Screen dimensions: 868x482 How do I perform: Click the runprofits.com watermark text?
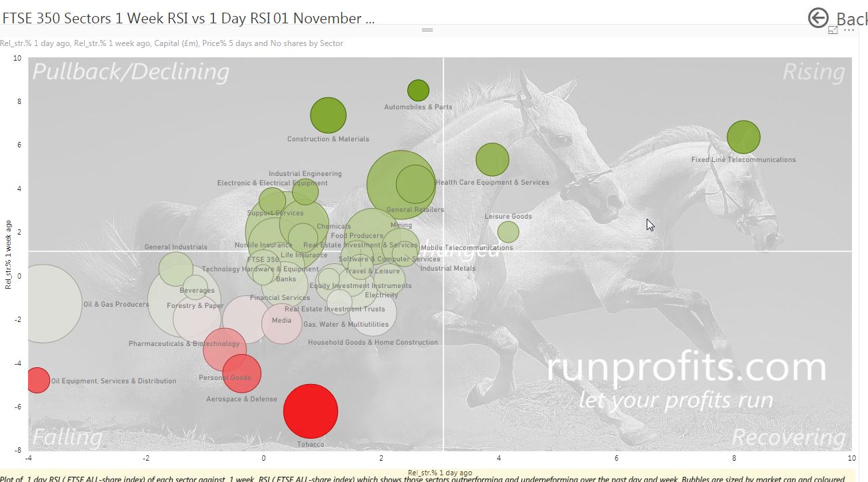pyautogui.click(x=686, y=368)
